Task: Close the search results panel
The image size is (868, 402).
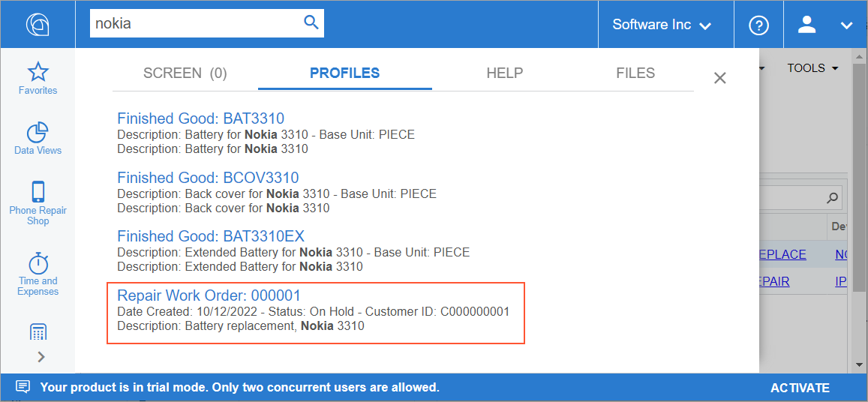Action: pos(719,78)
